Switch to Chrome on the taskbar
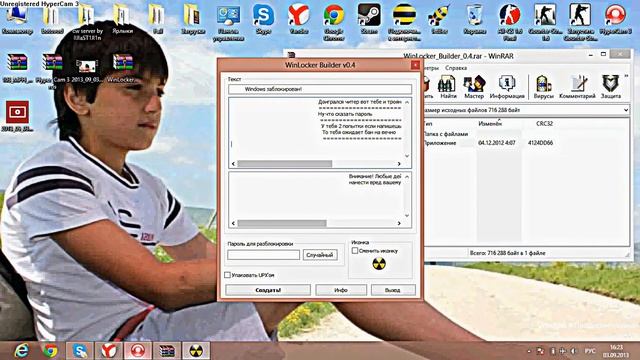This screenshot has width=640, height=360. coord(50,351)
